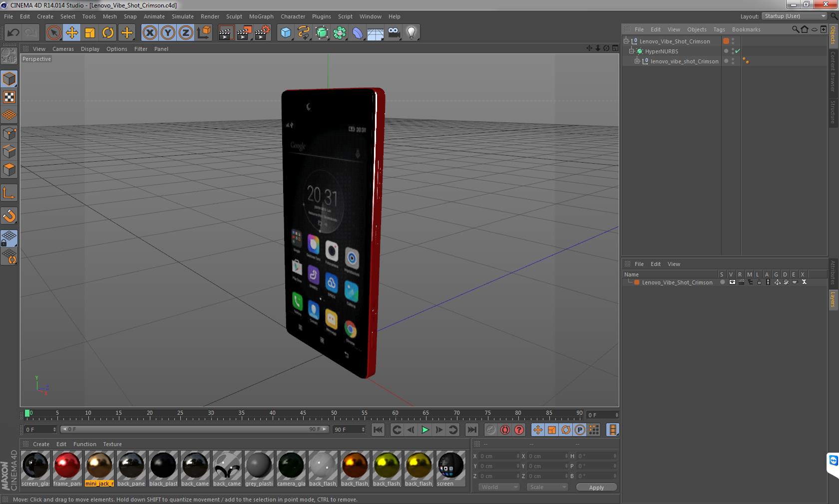
Task: Open the Mesh menu
Action: [110, 16]
